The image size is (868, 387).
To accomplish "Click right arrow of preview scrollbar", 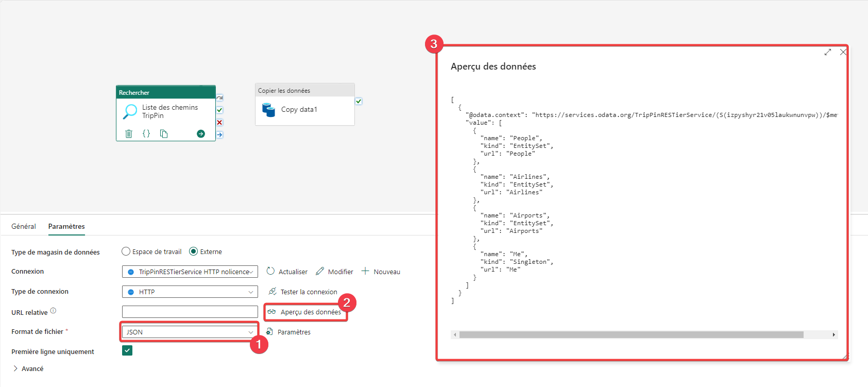I will click(833, 335).
